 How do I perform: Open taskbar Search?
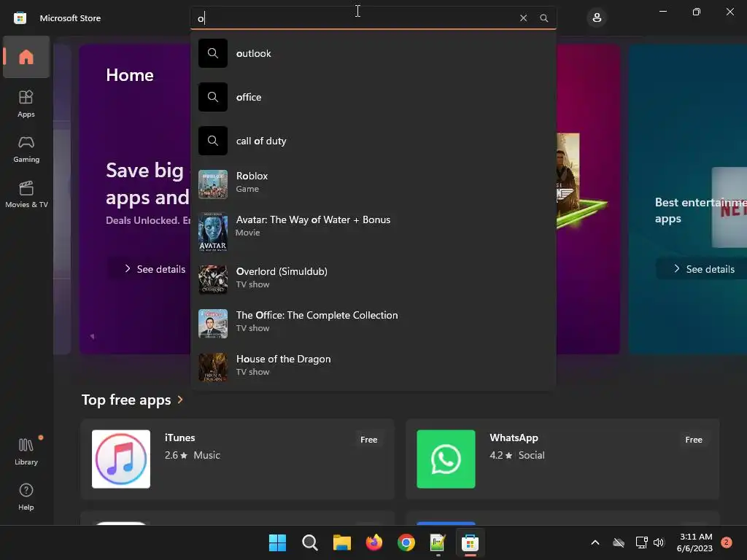click(309, 542)
